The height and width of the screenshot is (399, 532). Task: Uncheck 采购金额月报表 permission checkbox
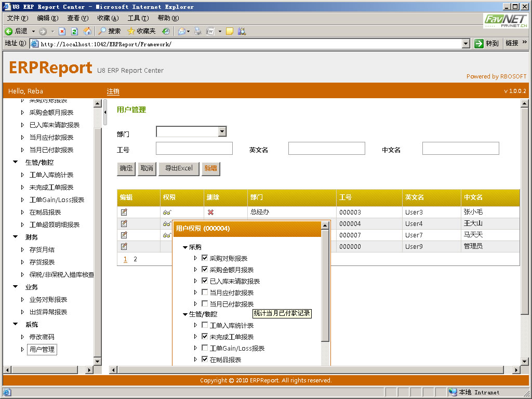tap(205, 270)
